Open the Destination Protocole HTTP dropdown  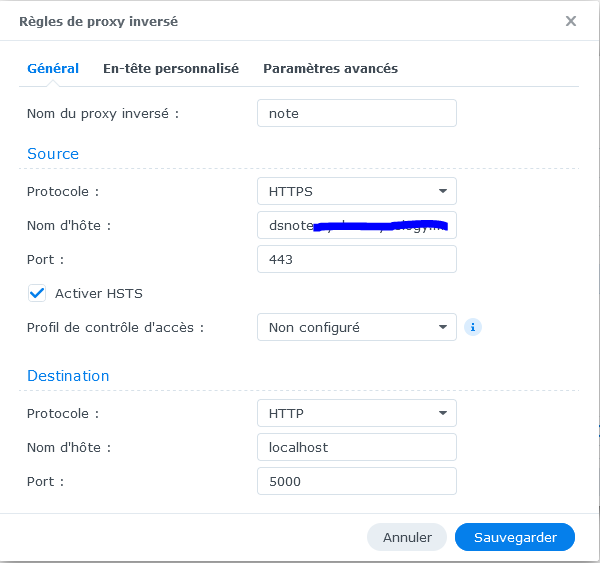[x=356, y=413]
